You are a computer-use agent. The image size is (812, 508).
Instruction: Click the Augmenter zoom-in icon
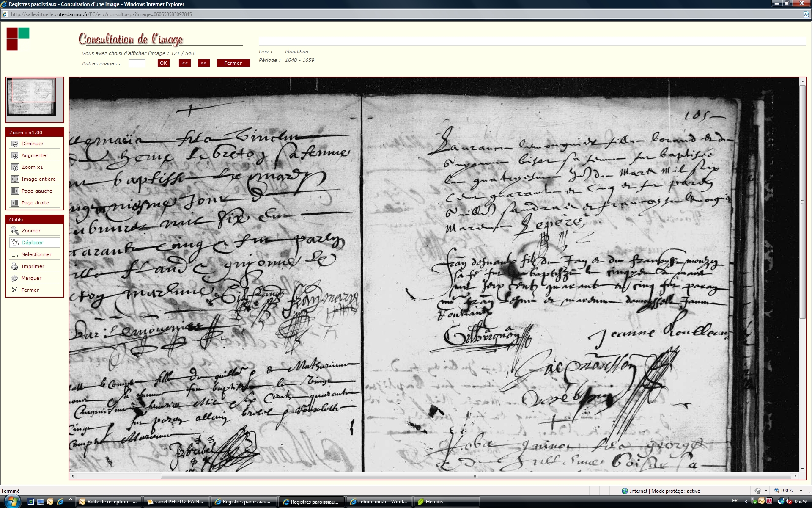click(15, 156)
